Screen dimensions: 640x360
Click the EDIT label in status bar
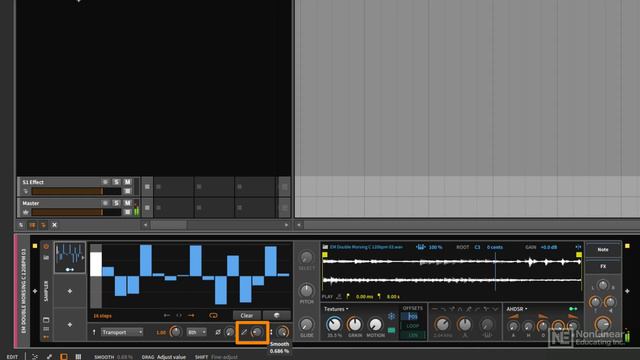[12, 357]
